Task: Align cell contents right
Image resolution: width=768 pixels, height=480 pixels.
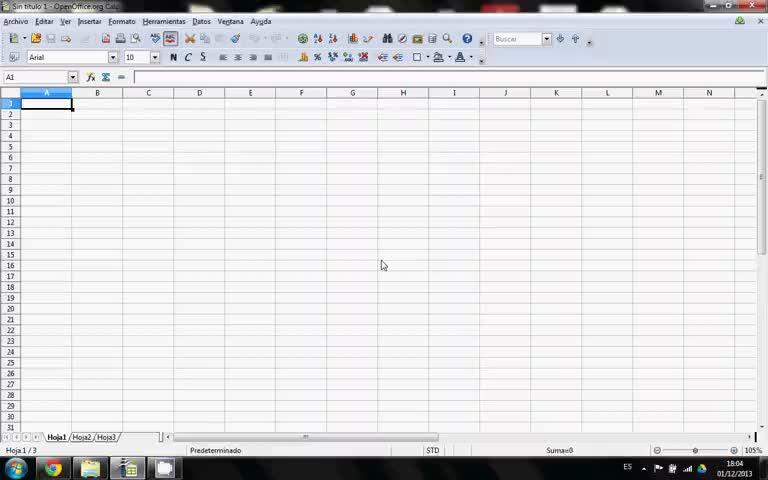Action: pyautogui.click(x=253, y=57)
